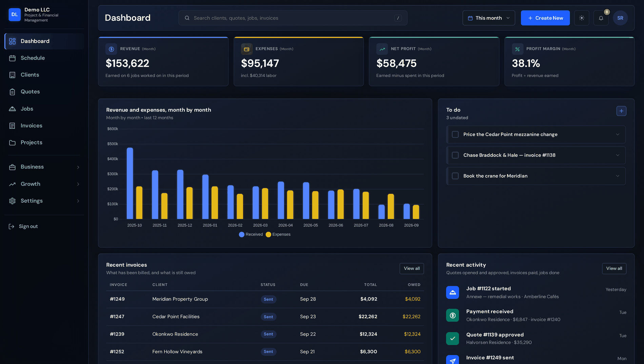Sign out of the account
The width and height of the screenshot is (644, 364).
[28, 226]
